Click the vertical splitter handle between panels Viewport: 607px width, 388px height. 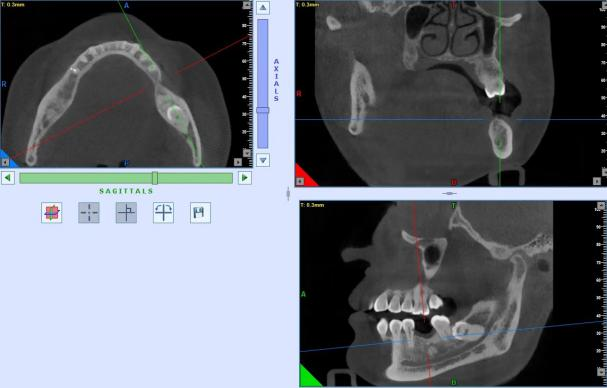pyautogui.click(x=288, y=194)
